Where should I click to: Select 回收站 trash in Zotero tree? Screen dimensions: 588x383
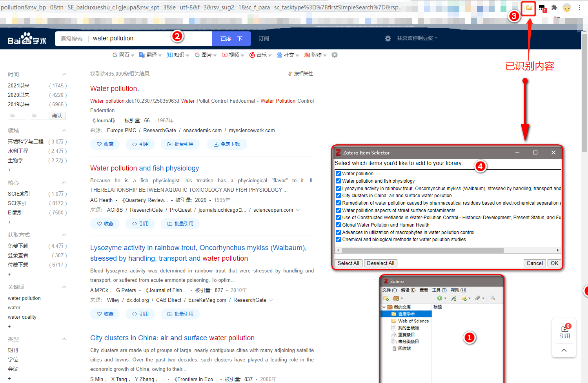click(x=401, y=349)
